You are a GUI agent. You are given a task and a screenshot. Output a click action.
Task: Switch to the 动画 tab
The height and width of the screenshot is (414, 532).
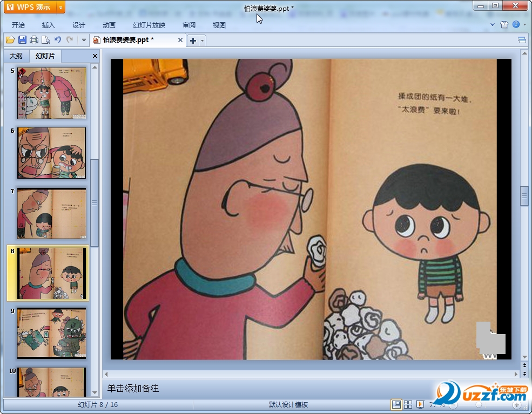point(109,25)
